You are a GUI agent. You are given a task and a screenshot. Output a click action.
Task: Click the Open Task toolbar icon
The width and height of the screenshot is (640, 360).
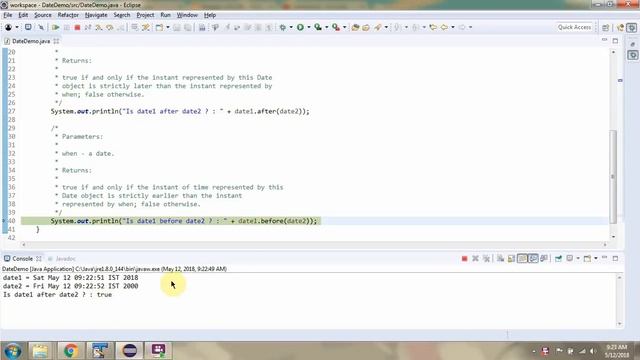(x=366, y=27)
